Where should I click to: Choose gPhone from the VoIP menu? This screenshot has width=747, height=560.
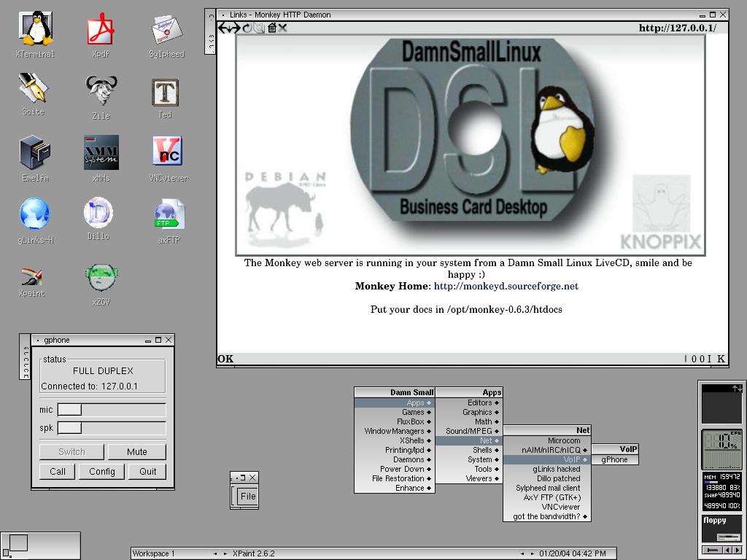(614, 460)
